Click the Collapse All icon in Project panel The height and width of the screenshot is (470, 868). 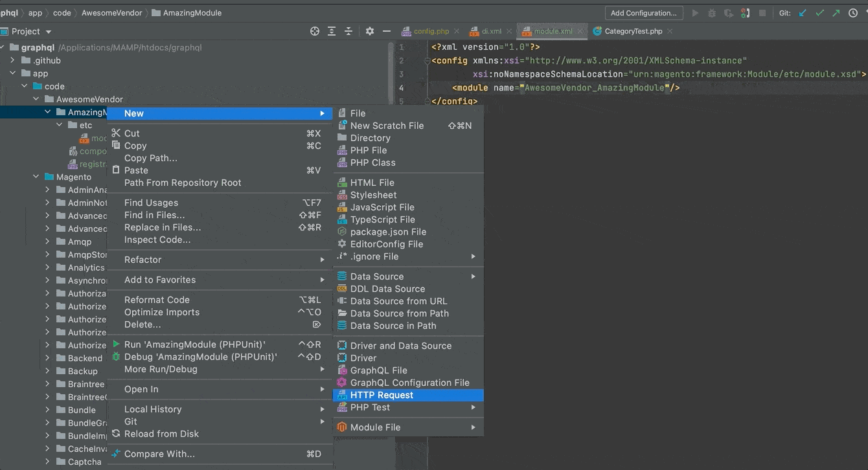[x=348, y=31]
